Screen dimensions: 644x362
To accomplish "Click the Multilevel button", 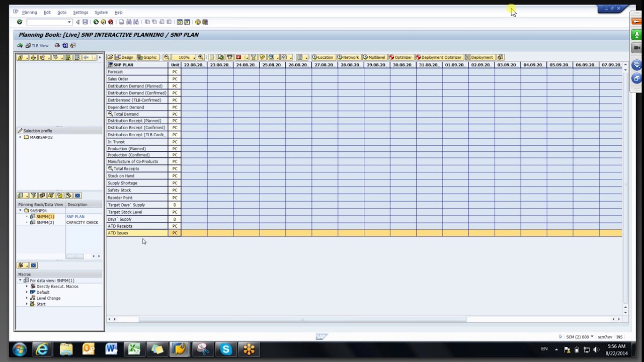I will pyautogui.click(x=374, y=57).
